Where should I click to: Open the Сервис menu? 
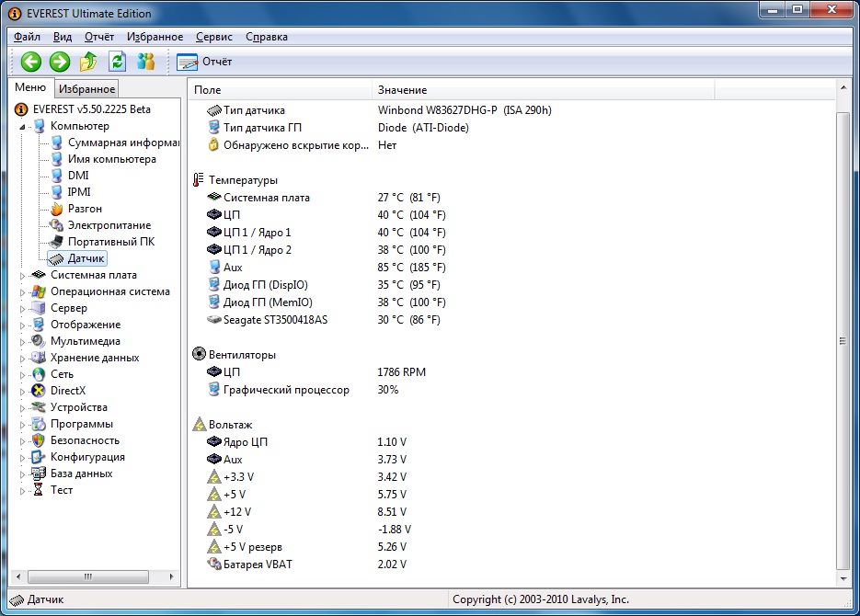click(x=214, y=37)
